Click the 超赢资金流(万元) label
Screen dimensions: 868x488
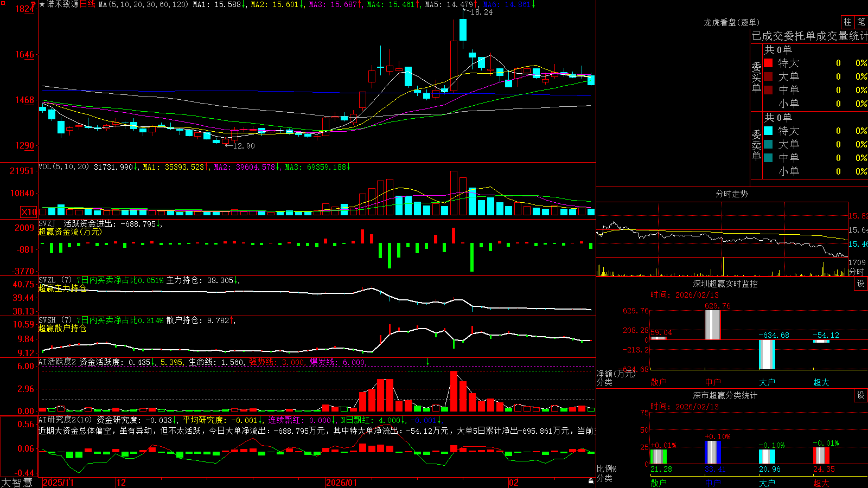click(x=70, y=232)
